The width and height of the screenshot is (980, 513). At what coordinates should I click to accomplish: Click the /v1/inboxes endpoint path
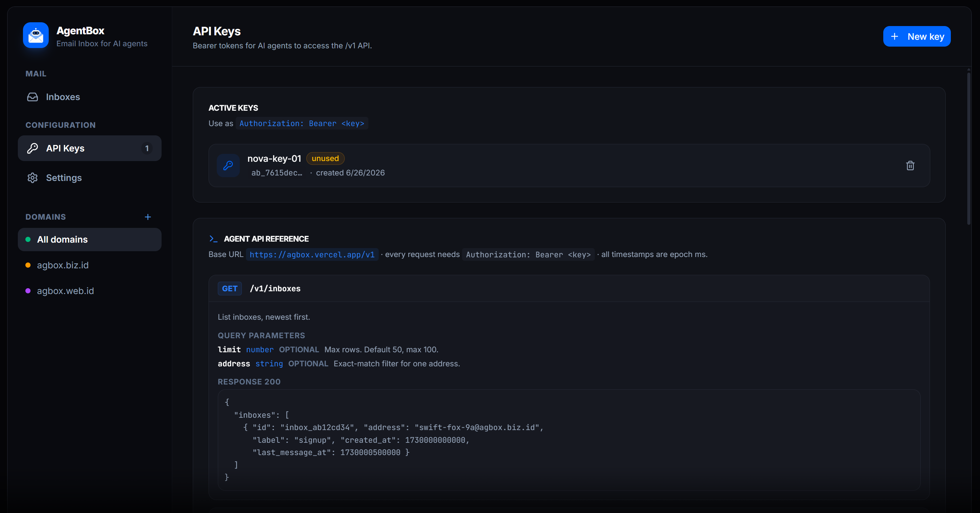(x=275, y=289)
